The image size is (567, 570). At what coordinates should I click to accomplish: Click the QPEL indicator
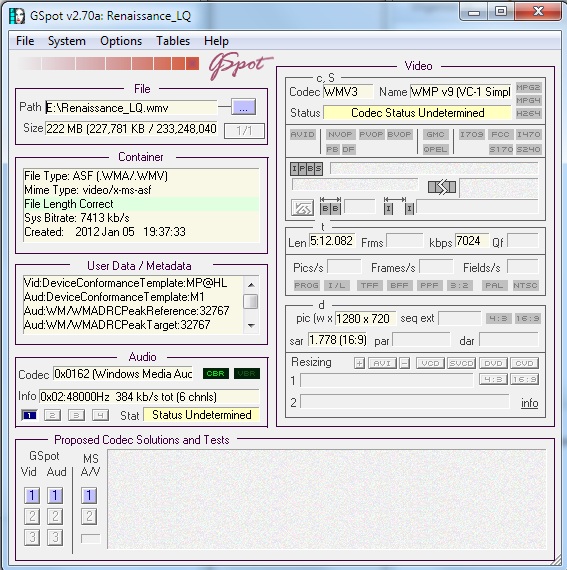pos(435,149)
